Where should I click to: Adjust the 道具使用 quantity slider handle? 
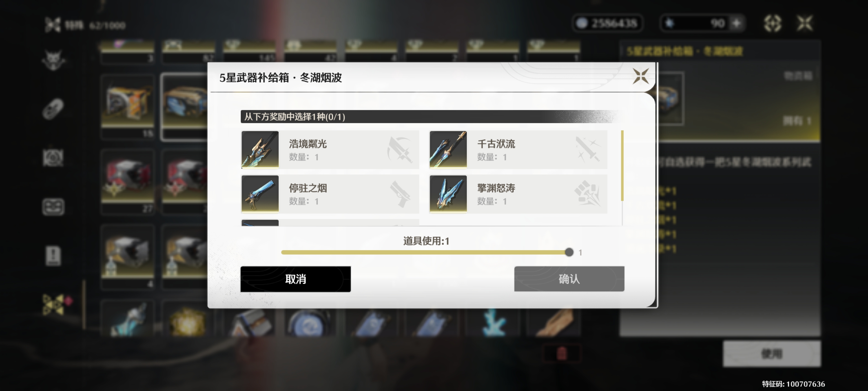(569, 252)
